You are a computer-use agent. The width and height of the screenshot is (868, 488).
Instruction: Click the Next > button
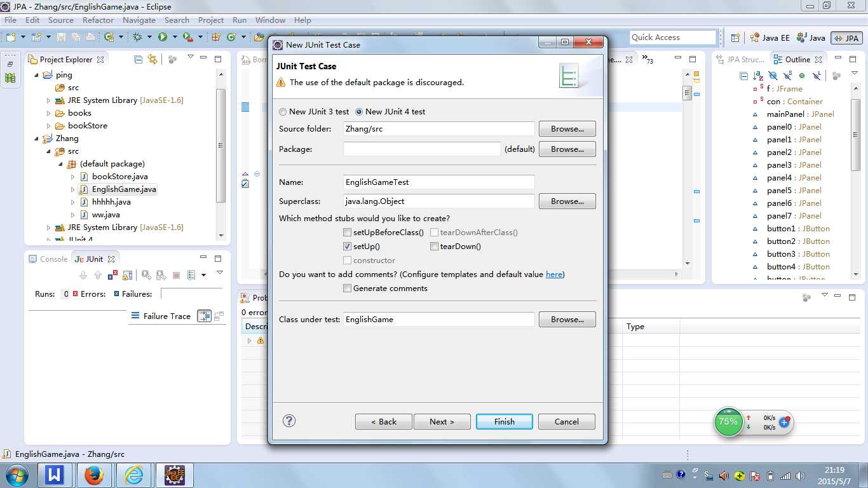pos(442,422)
